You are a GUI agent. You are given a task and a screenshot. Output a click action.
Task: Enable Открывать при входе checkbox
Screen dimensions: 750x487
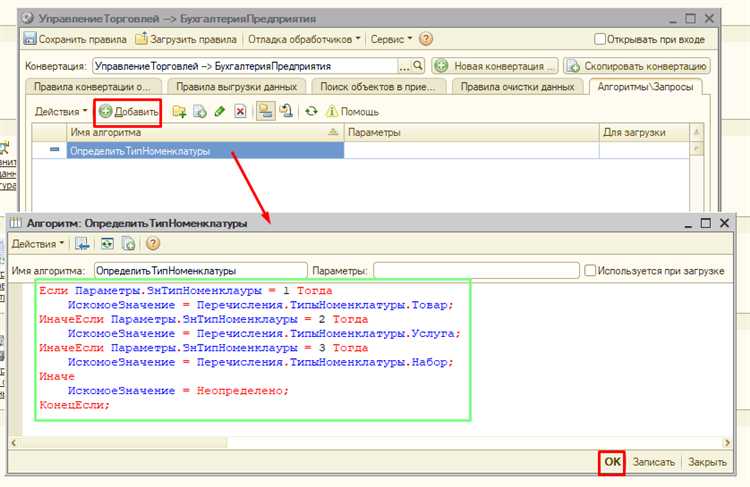[x=599, y=39]
